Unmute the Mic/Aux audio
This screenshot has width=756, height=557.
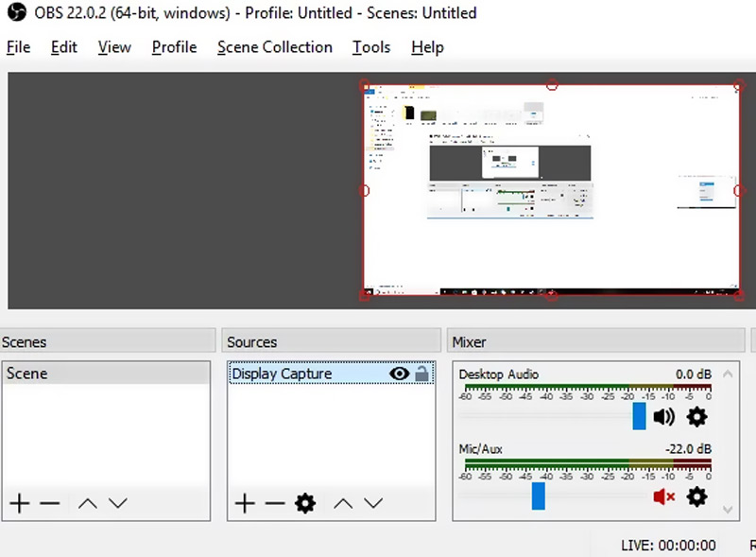pyautogui.click(x=663, y=496)
